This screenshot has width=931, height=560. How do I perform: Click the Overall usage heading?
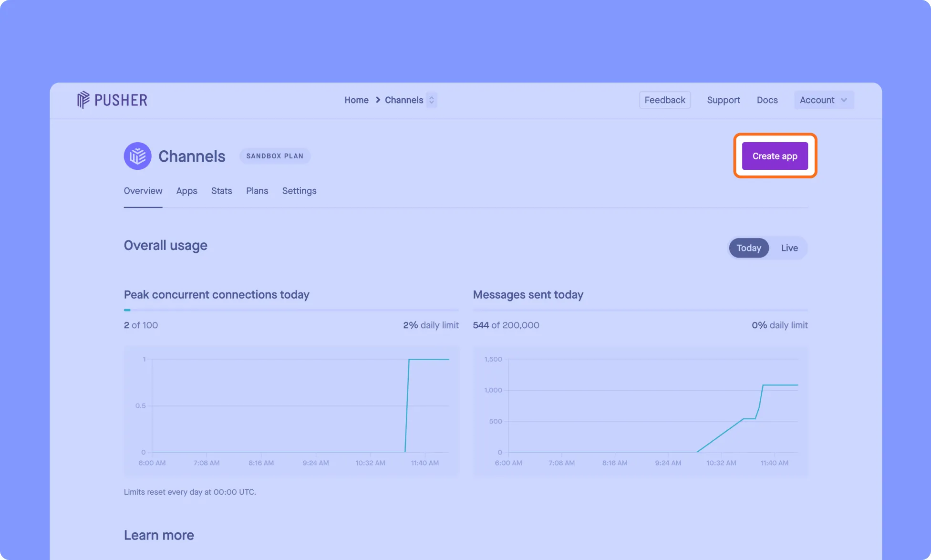166,246
